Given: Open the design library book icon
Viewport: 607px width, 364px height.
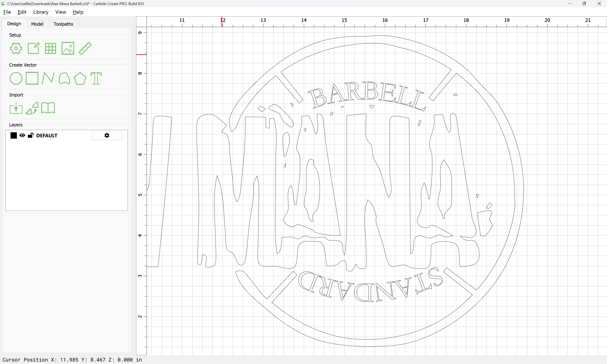Looking at the screenshot, I should click(48, 108).
